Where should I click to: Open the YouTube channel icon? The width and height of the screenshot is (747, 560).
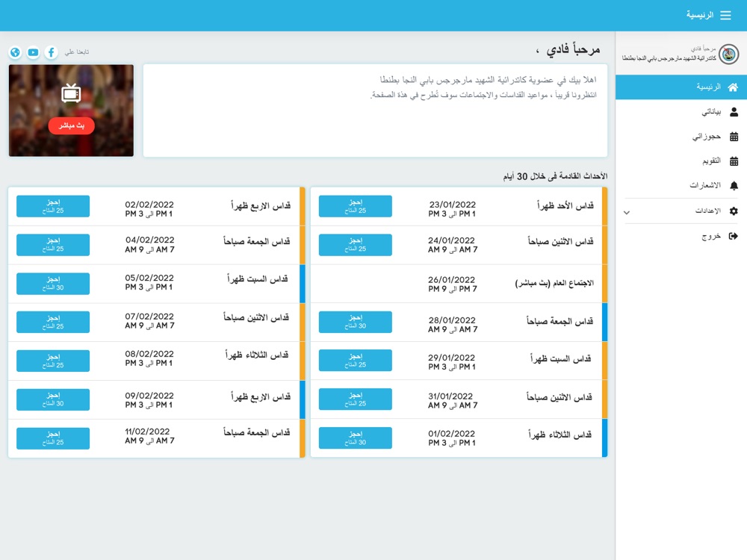click(x=33, y=52)
